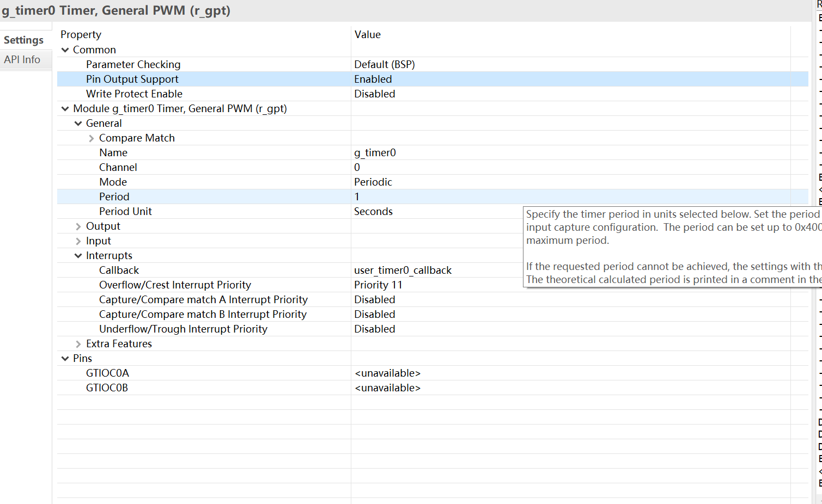Change Overflow/Crest Interrupt Priority value Priority 11
822x504 pixels.
pos(379,285)
